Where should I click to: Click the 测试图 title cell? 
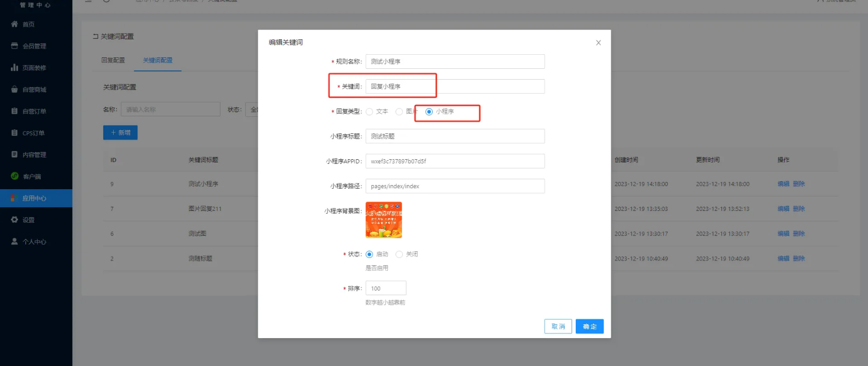click(x=197, y=234)
